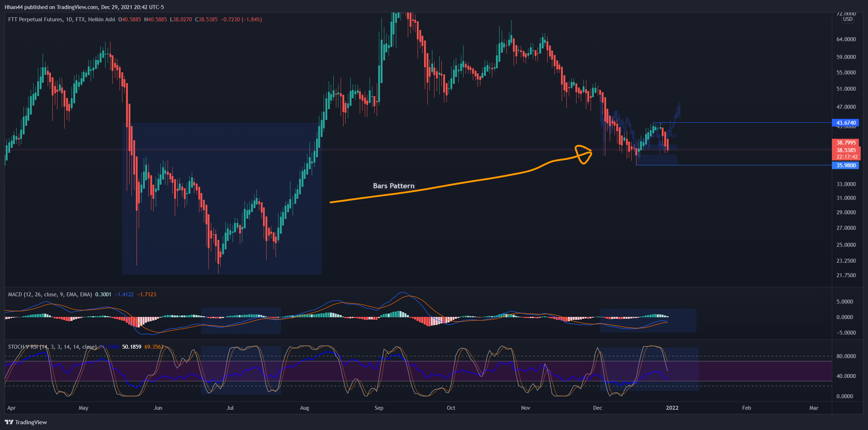Click 29.0000 on the price scale

(846, 212)
